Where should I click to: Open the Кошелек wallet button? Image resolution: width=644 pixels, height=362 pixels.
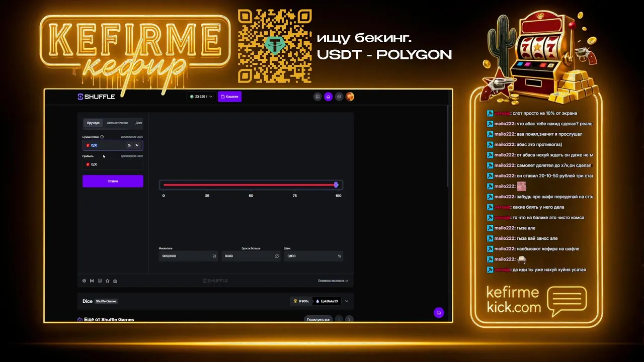pos(229,97)
